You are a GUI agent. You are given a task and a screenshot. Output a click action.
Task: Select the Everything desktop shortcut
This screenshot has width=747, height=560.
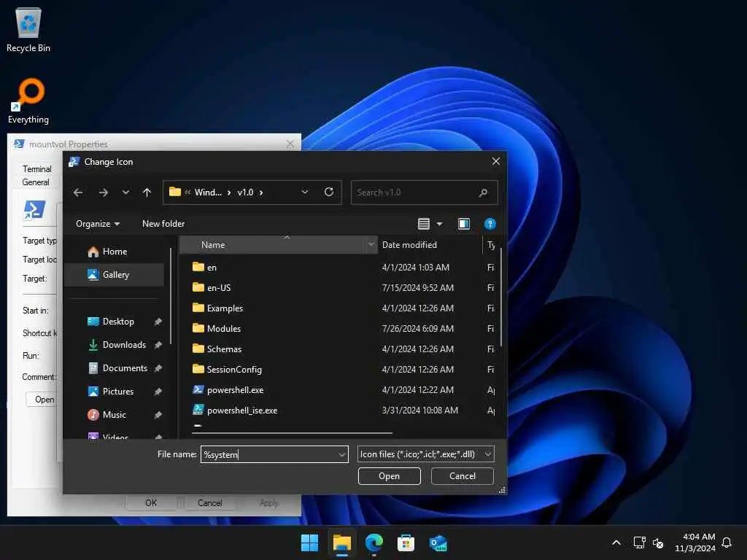[x=28, y=101]
